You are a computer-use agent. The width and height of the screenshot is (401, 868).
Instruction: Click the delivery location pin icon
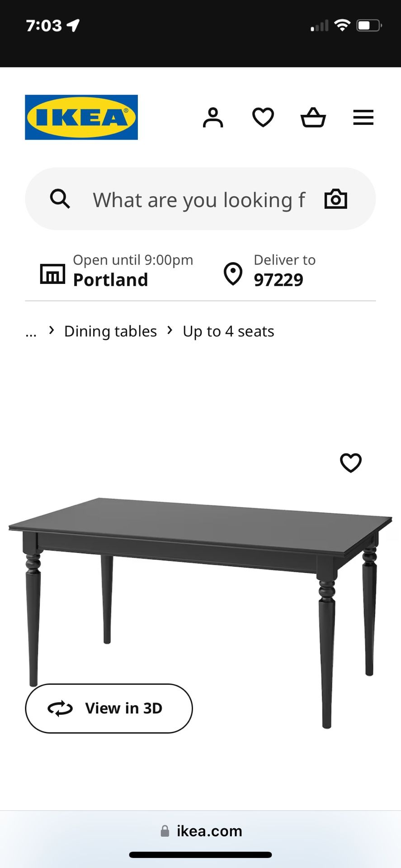point(233,274)
